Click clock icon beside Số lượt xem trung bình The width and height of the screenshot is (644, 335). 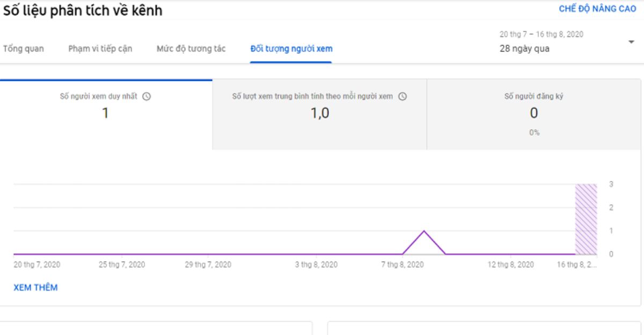click(402, 96)
